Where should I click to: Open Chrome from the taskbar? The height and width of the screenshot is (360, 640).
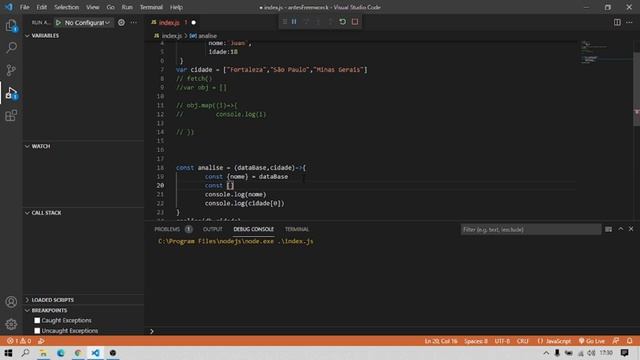tap(78, 353)
